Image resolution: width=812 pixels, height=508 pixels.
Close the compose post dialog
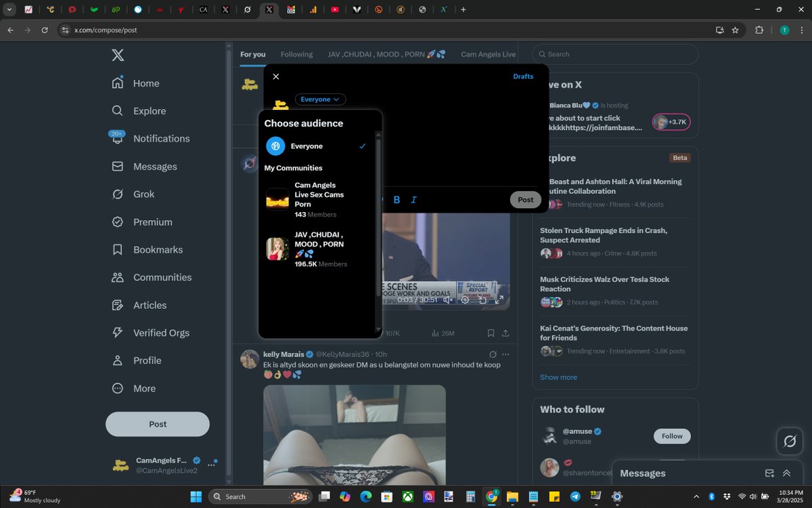(x=276, y=77)
